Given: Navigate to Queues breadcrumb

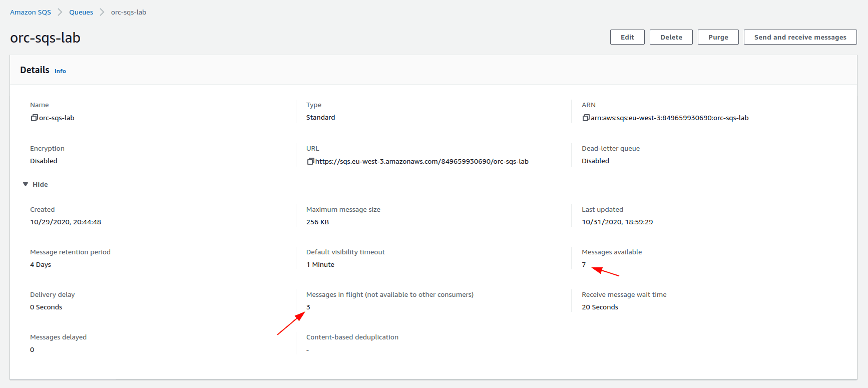Looking at the screenshot, I should click(81, 12).
